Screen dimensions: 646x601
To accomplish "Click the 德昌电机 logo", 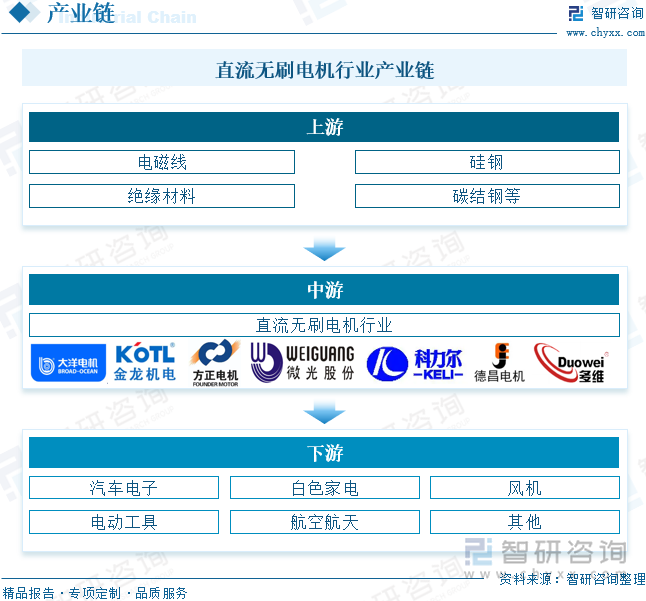I will tap(500, 363).
